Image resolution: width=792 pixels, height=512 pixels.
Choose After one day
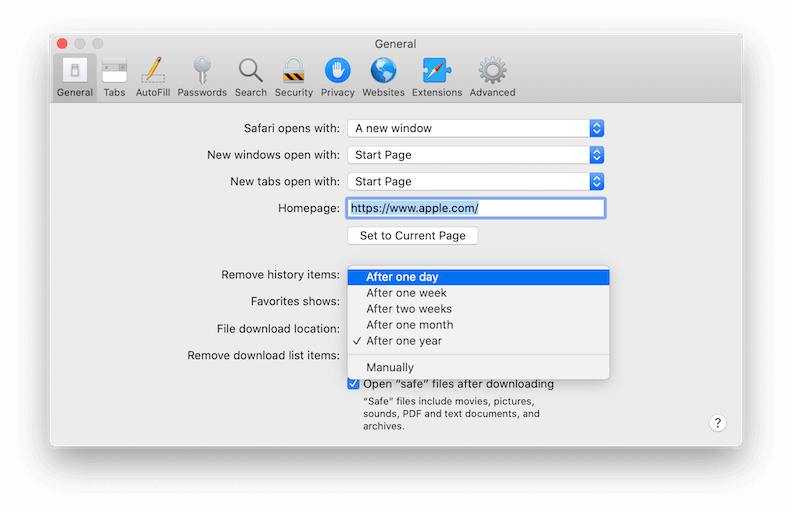pyautogui.click(x=478, y=277)
